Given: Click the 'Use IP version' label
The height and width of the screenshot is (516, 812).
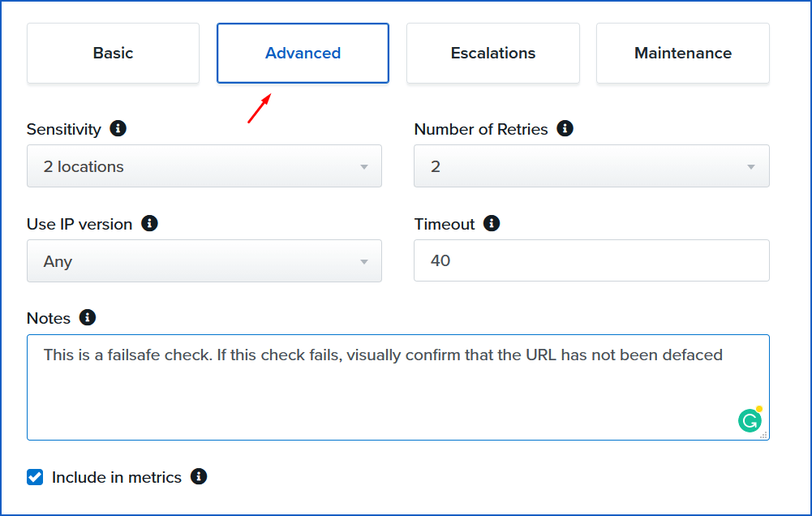Looking at the screenshot, I should 79,224.
